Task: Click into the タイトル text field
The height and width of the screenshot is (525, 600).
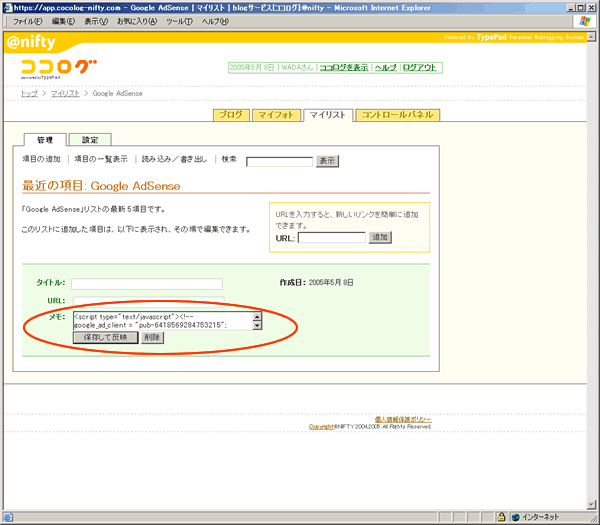Action: (x=146, y=284)
